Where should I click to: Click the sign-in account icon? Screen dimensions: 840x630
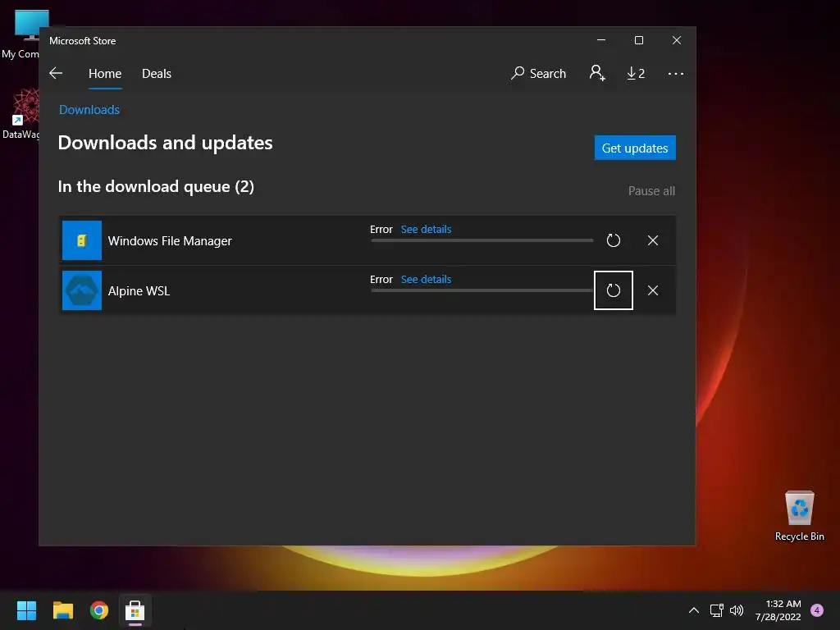(597, 73)
